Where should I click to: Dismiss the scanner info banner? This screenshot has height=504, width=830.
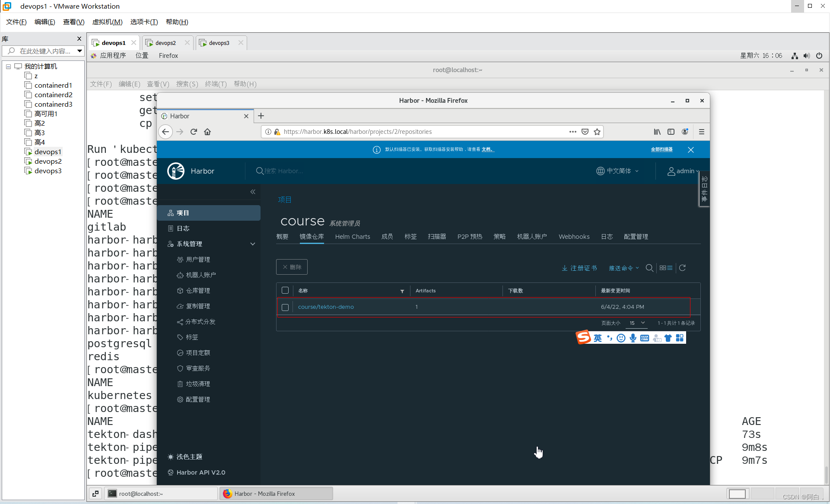pos(691,149)
